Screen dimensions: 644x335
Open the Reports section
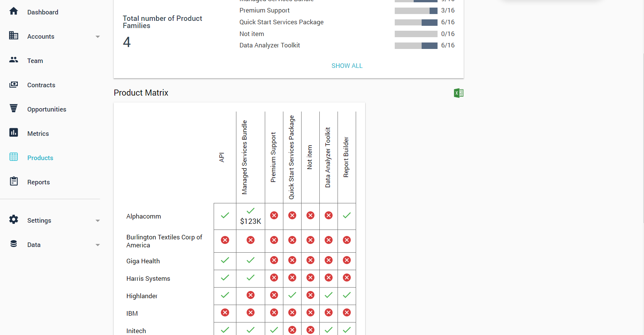coord(39,182)
